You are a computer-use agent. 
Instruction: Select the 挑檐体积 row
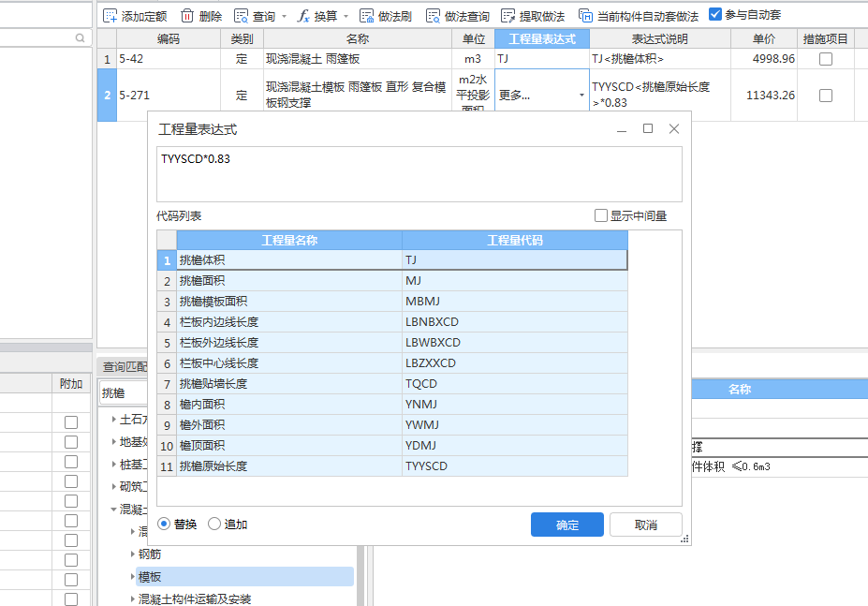(392, 259)
